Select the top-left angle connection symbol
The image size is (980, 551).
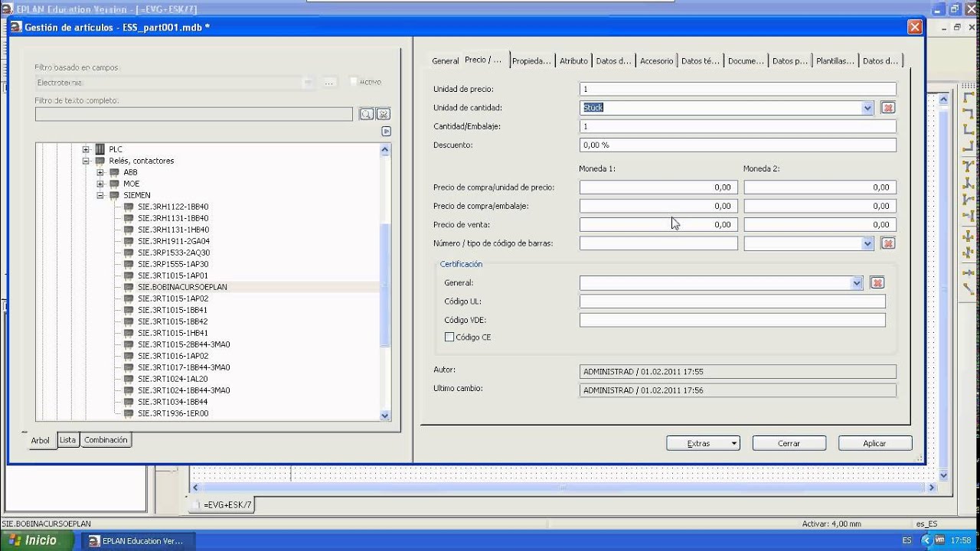click(969, 97)
